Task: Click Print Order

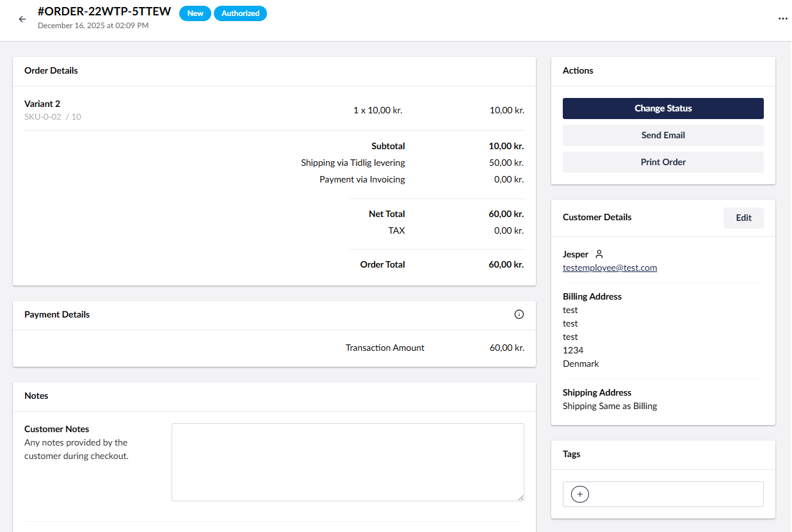Action: 663,162
